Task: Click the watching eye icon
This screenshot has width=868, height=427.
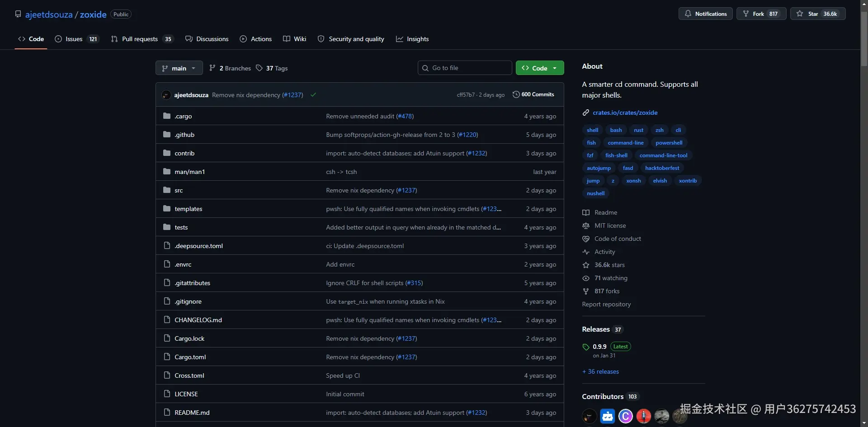Action: 586,278
